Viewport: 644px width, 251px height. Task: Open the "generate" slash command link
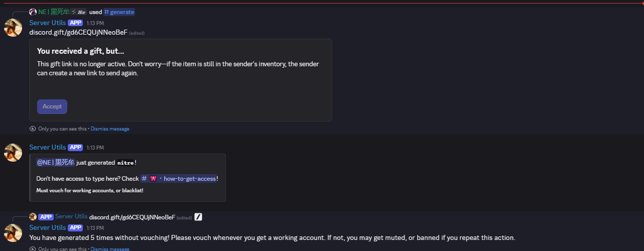point(119,12)
